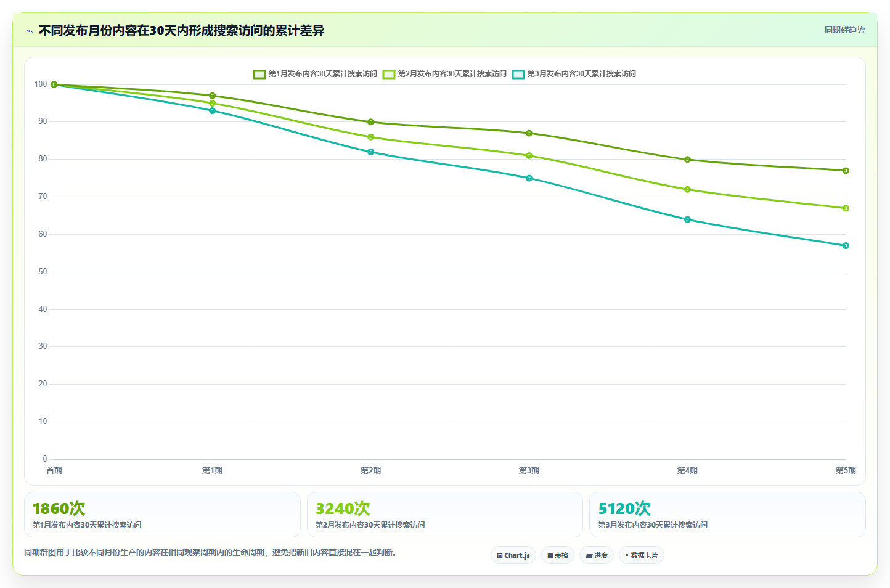Click light green data point at 第5期
The image size is (890, 588).
pyautogui.click(x=846, y=208)
